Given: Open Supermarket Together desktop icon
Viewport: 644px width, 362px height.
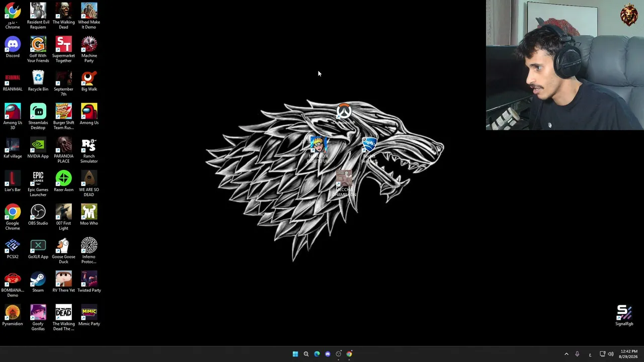Looking at the screenshot, I should coord(63,49).
